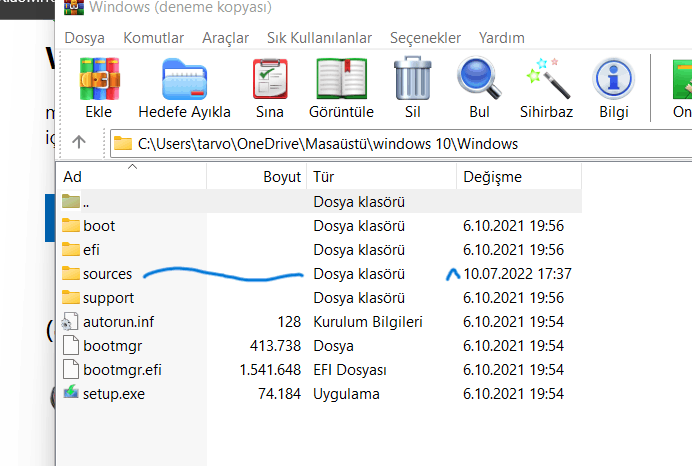692x466 pixels.
Task: Click the Sil trash can icon
Action: tap(412, 80)
